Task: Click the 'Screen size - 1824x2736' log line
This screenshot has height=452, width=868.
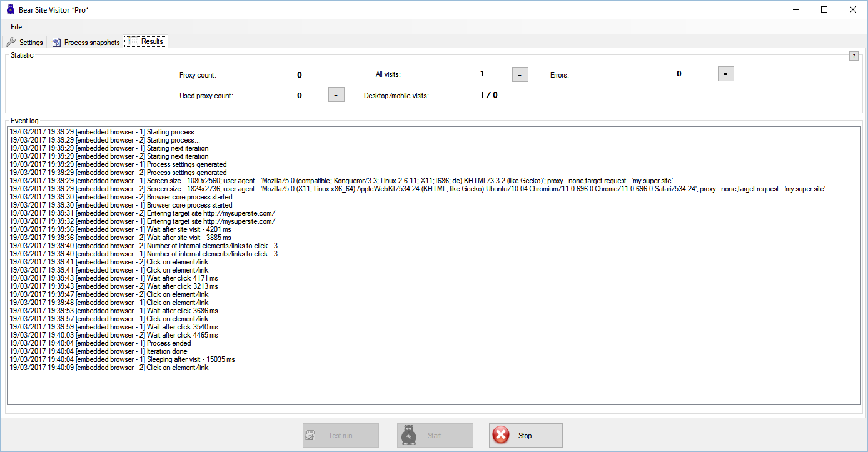Action: 417,189
